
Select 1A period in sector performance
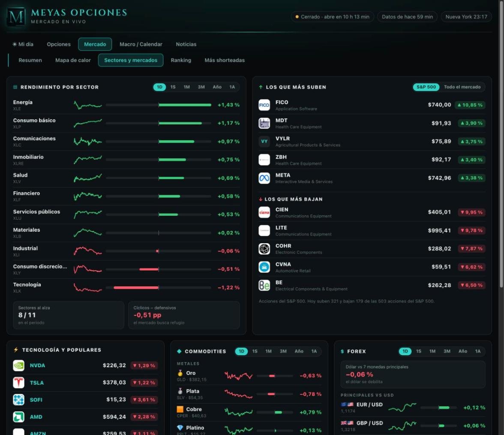click(x=232, y=87)
